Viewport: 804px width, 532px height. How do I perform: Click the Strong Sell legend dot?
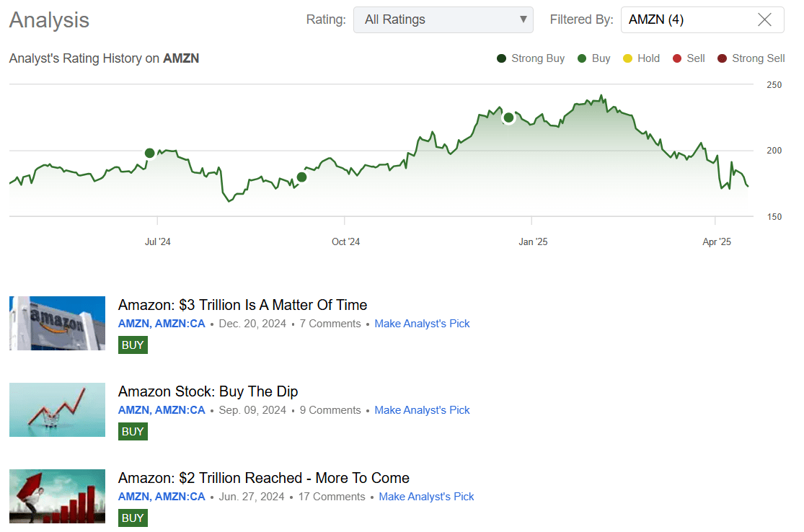[722, 58]
